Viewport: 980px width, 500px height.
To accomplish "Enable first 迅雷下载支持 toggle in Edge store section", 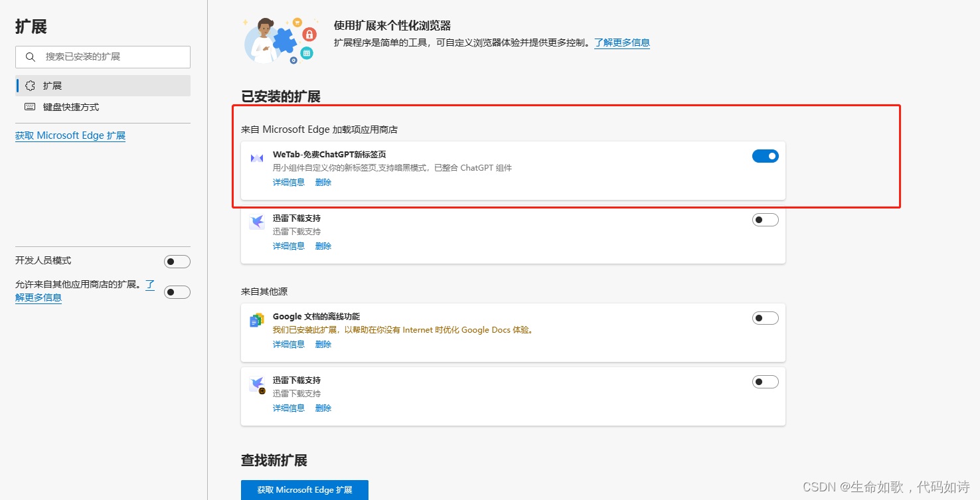I will coord(765,220).
